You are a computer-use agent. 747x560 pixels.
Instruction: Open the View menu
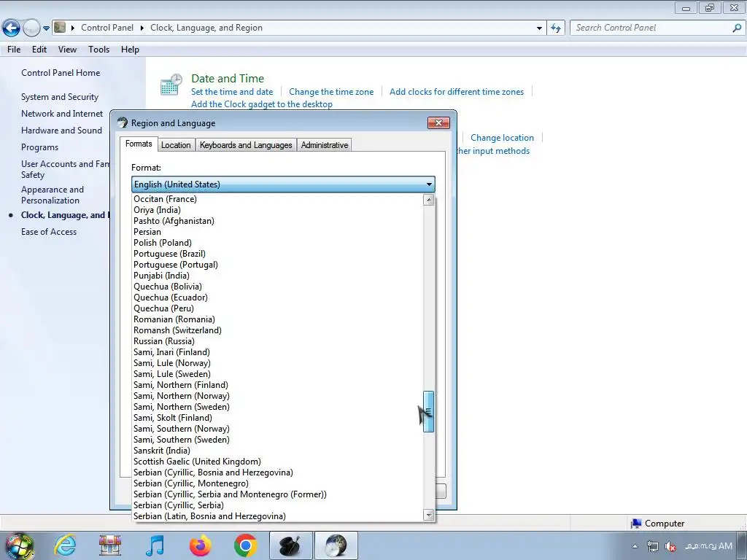(67, 50)
